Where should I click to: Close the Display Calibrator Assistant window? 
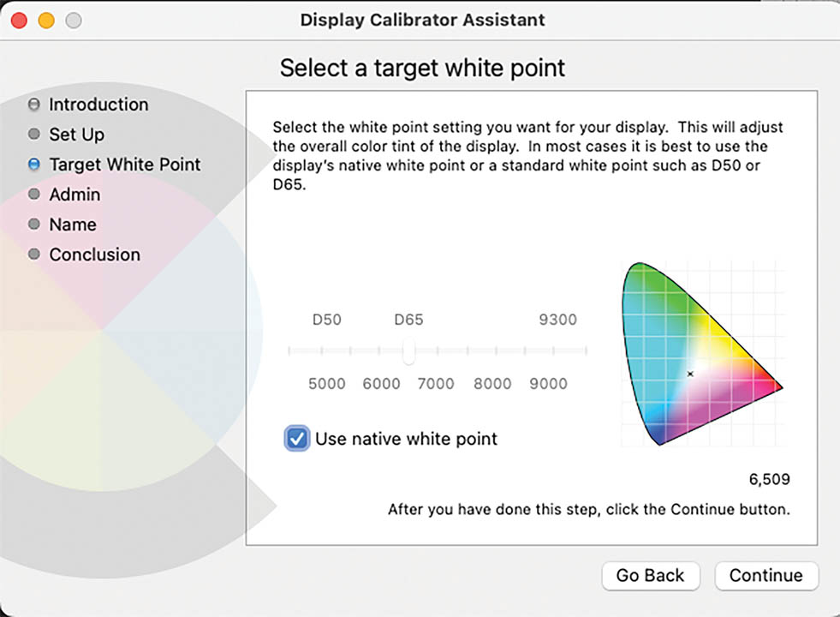[20, 21]
